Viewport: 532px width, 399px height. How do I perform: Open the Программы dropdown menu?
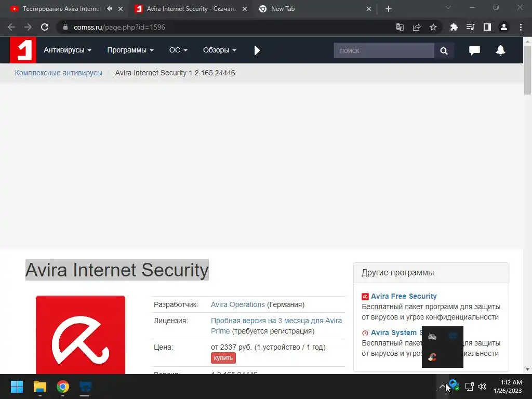[x=130, y=50]
